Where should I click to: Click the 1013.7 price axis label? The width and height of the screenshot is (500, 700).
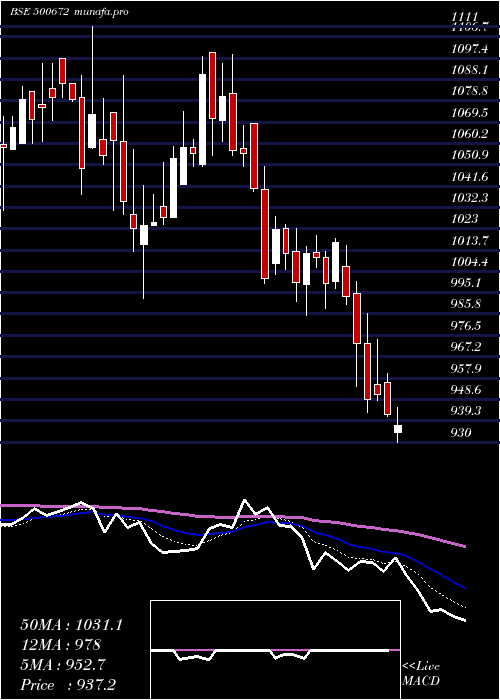469,241
